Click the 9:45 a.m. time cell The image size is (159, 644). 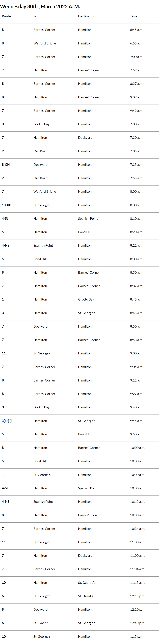pos(136,421)
